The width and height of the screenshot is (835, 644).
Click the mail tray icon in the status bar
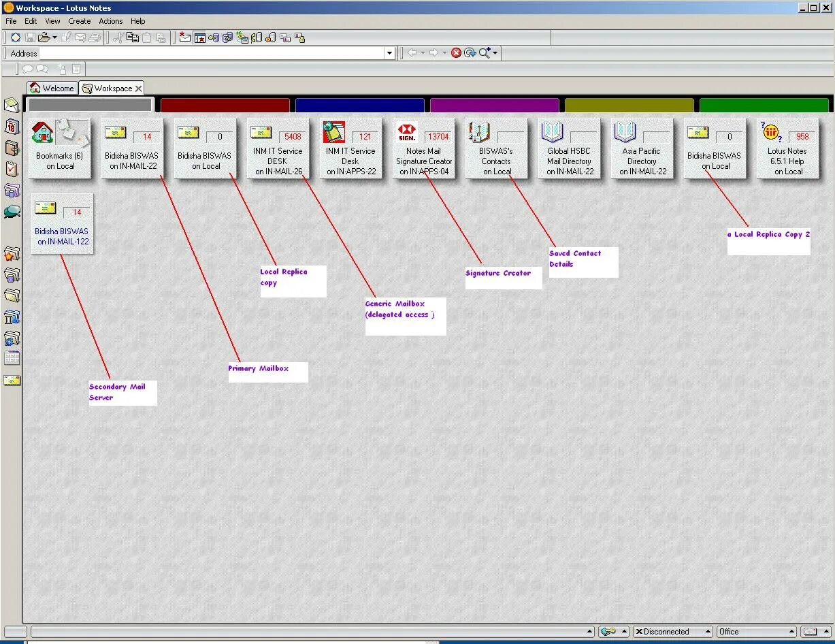(811, 632)
